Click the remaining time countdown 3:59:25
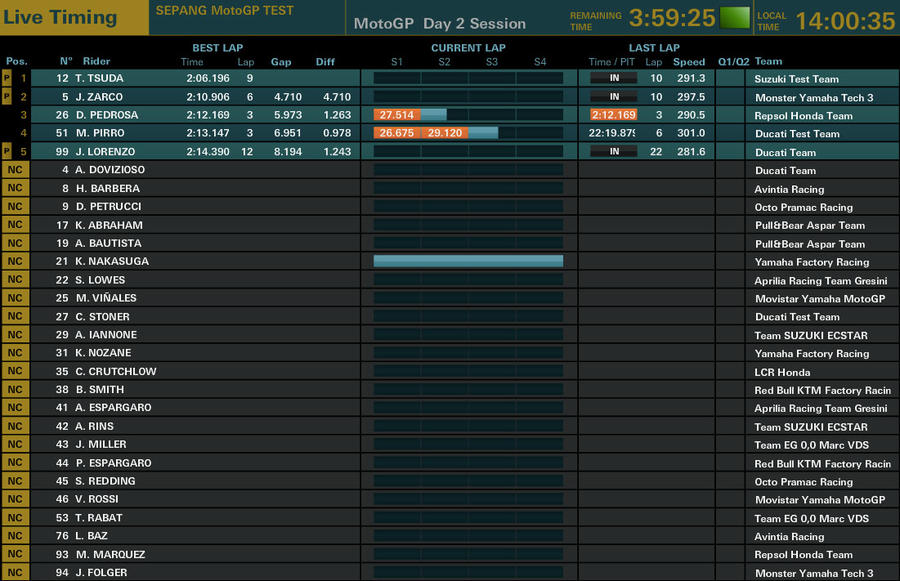The width and height of the screenshot is (900, 581). 672,18
